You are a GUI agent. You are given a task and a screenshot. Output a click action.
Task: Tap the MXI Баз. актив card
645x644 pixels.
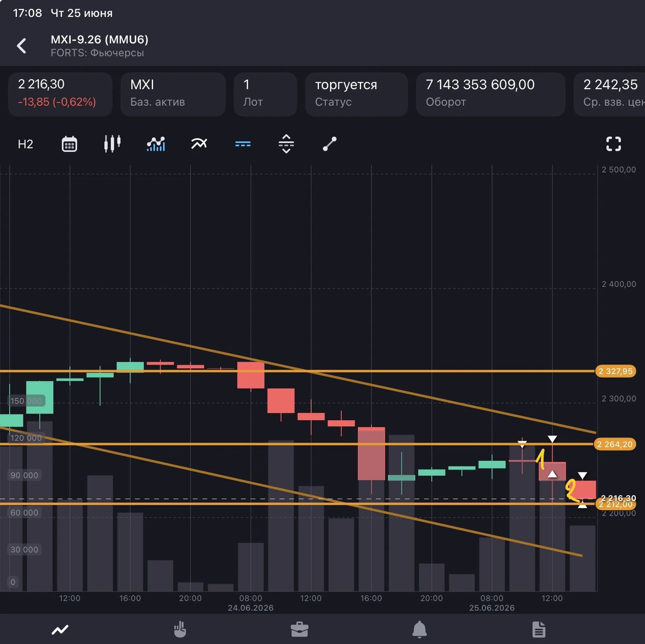pyautogui.click(x=173, y=94)
